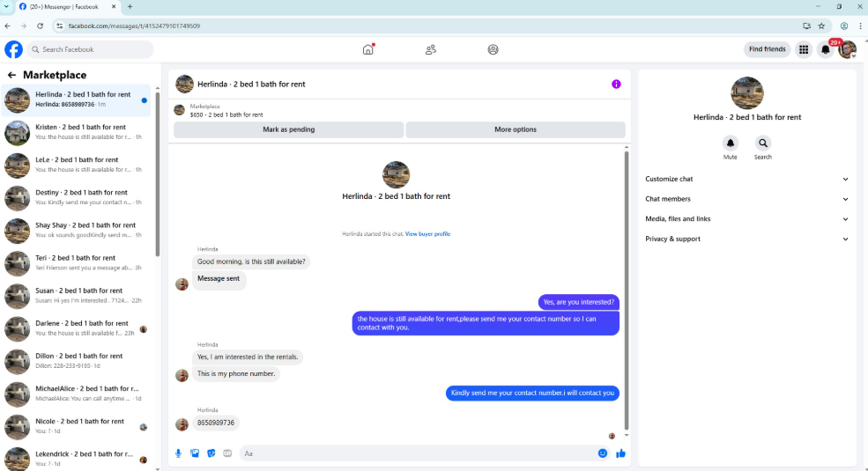This screenshot has height=471, width=868.
Task: Open Kristen's 2 bed 1 bath chat
Action: [76, 132]
